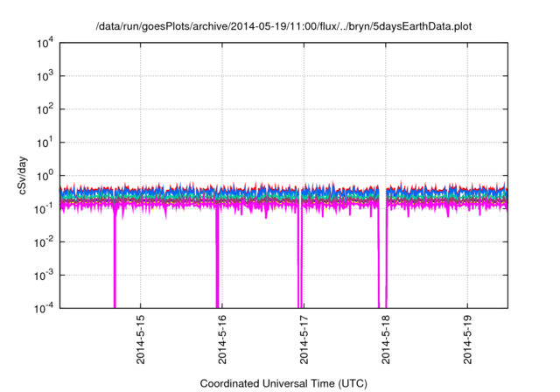Viewport: 560px width, 392px height.
Task: Click the magenta dropout spike before 2014-5-15
Action: 115,261
